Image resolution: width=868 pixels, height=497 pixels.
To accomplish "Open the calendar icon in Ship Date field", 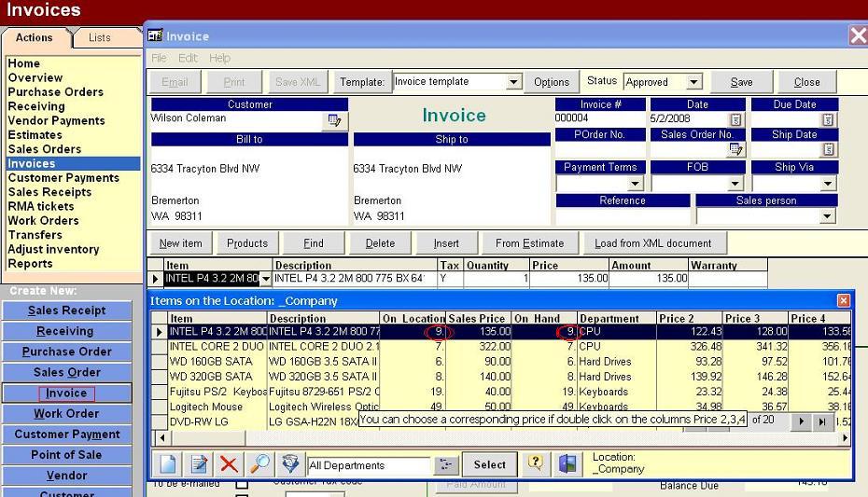I will tap(828, 148).
